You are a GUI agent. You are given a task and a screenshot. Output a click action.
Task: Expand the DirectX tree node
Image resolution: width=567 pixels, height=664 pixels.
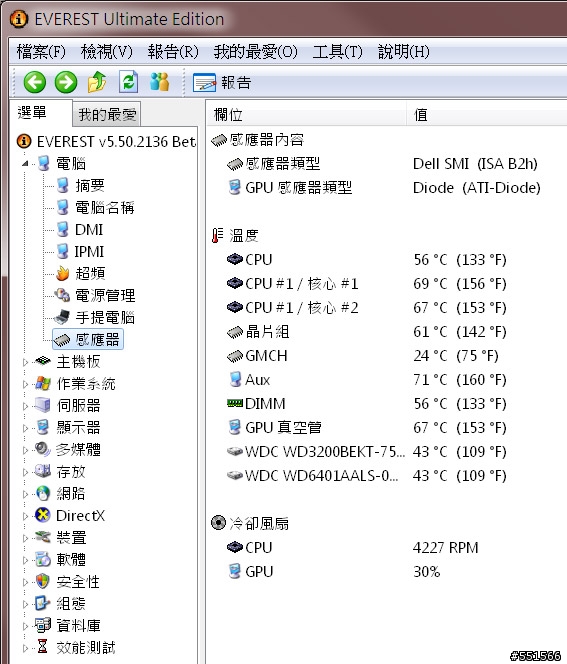25,516
